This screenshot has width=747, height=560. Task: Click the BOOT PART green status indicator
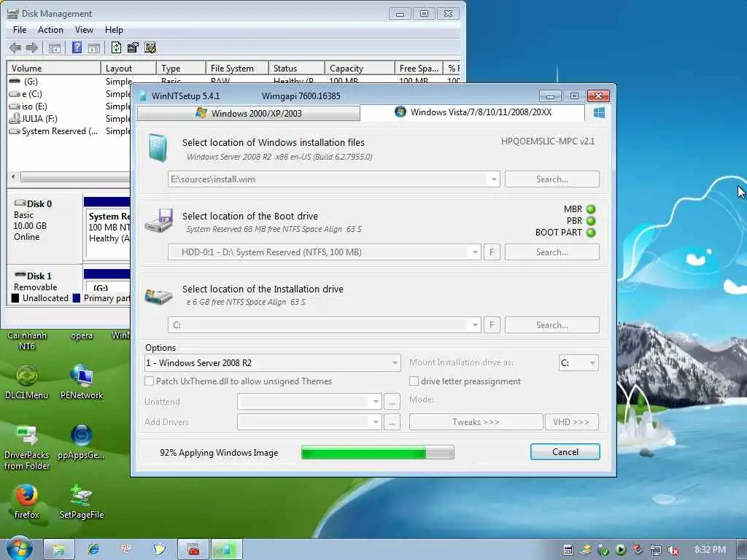591,233
